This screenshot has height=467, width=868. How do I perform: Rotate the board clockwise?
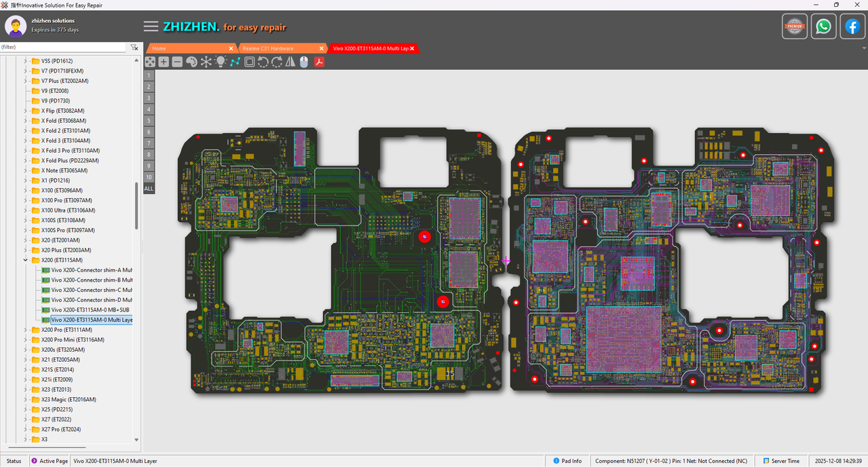click(276, 62)
